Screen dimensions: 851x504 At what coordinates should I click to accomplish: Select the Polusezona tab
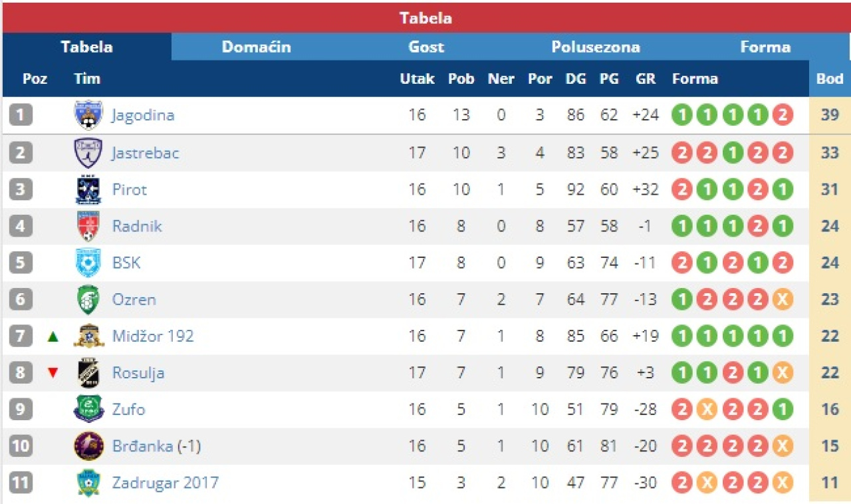596,47
